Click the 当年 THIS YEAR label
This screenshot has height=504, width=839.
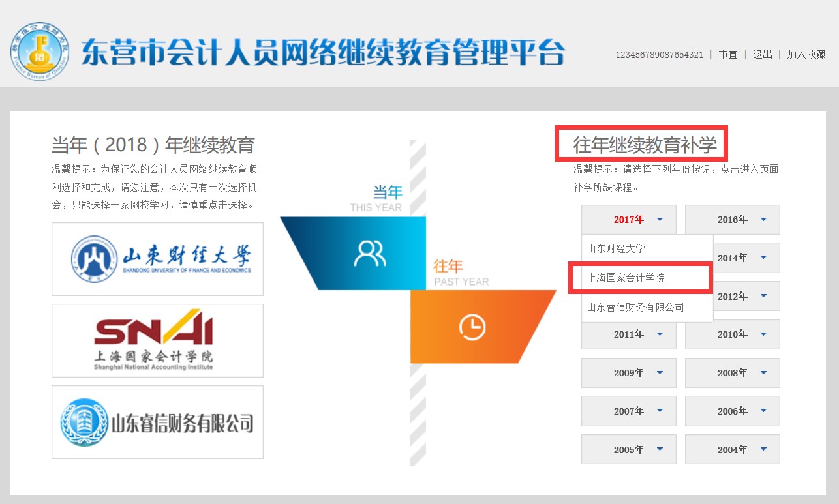pyautogui.click(x=376, y=198)
